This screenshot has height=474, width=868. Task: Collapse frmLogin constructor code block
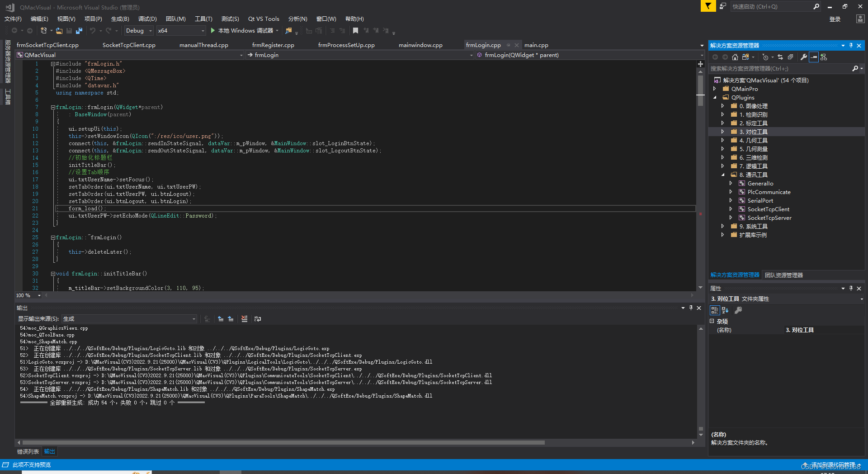pos(53,108)
